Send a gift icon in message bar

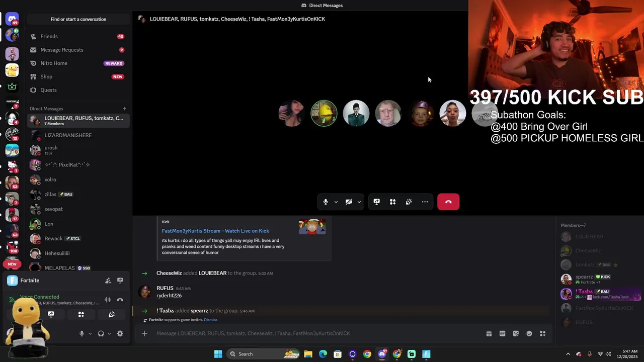point(489,333)
